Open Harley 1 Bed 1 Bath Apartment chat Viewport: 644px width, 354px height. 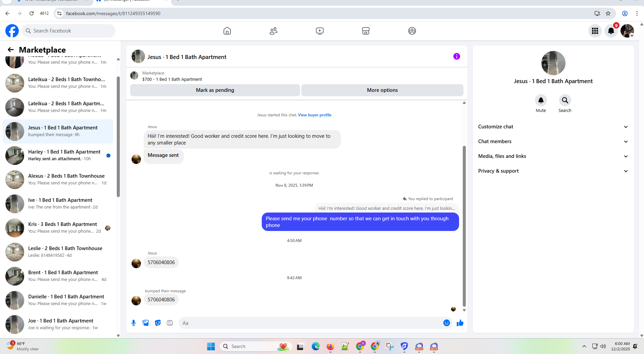pyautogui.click(x=58, y=156)
